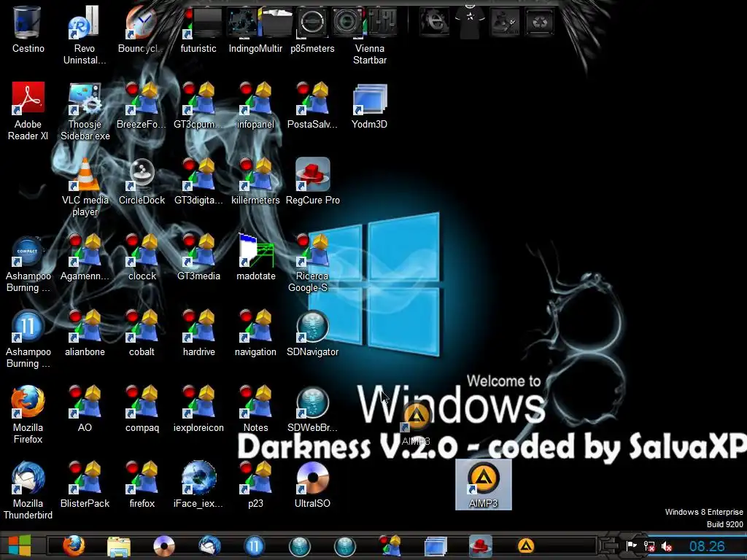
Task: Select the CircleDock desktop icon
Action: click(x=142, y=181)
